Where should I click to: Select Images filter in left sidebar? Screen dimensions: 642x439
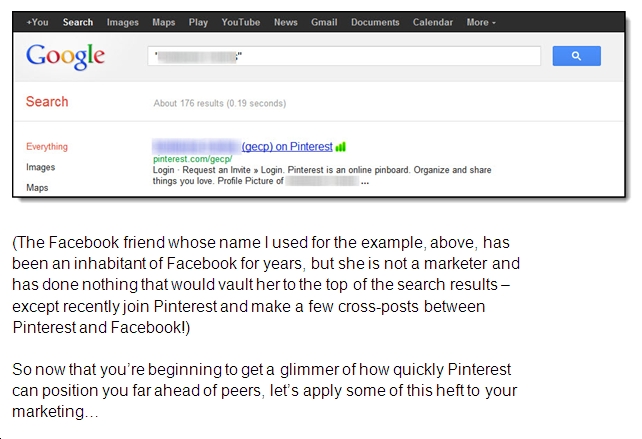click(x=41, y=167)
